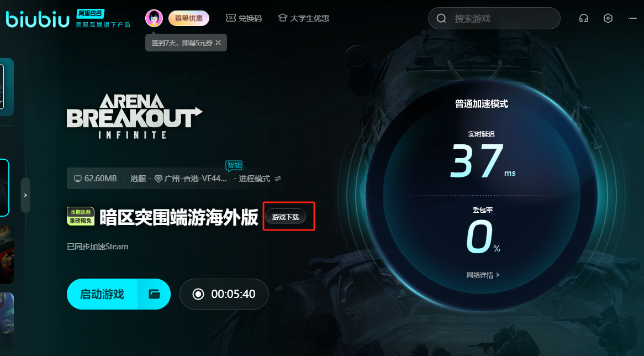The width and height of the screenshot is (644, 356).
Task: Expand 网络详情 network details
Action: pos(483,275)
